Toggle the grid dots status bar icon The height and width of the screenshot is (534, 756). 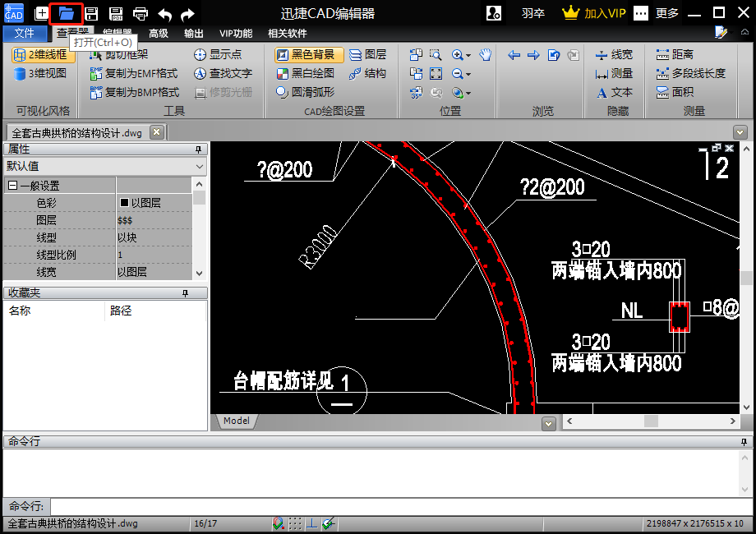[296, 523]
